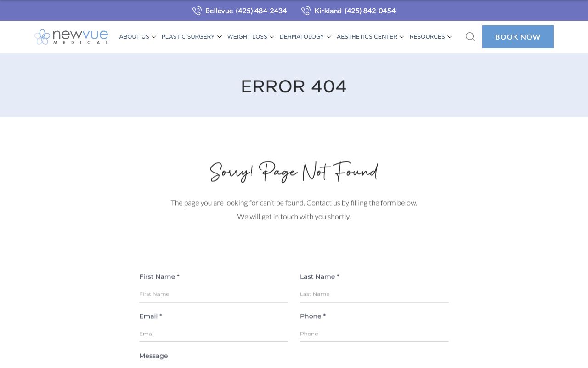Click the Kirkland phone icon
The height and width of the screenshot is (368, 588).
[306, 11]
